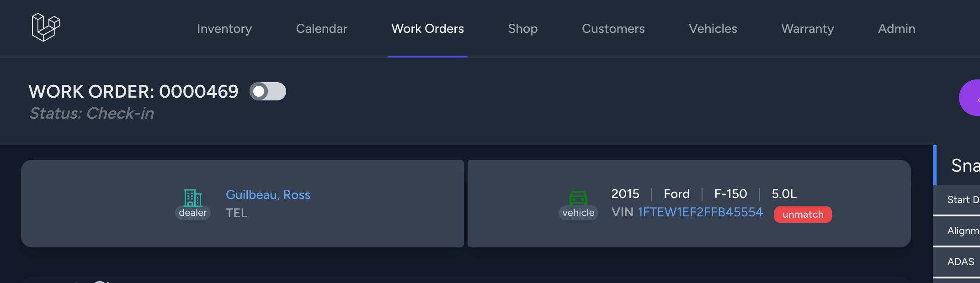Navigate to Customers

point(613,29)
